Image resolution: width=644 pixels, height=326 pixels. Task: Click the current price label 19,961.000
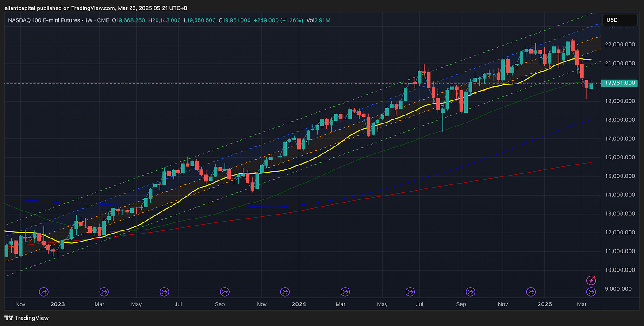coord(620,83)
